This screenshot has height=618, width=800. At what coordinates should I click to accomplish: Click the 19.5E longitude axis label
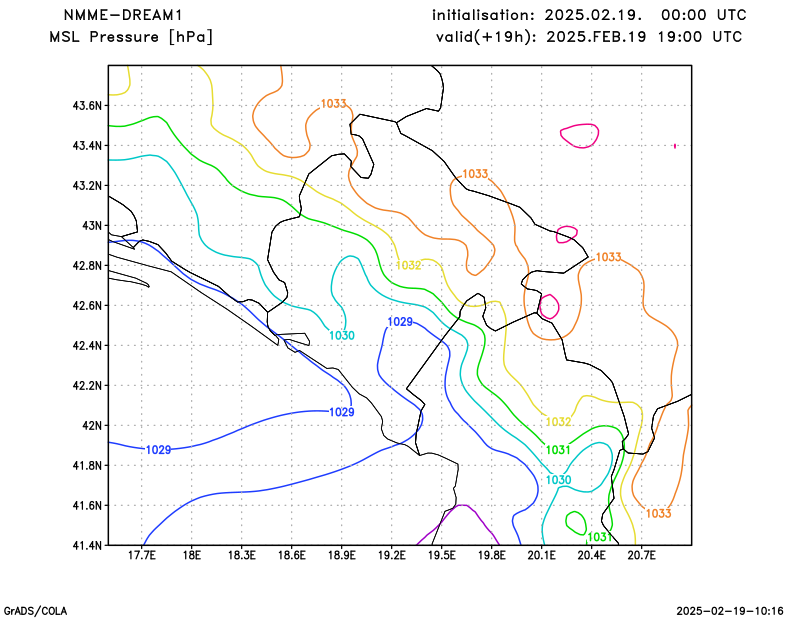click(x=442, y=555)
